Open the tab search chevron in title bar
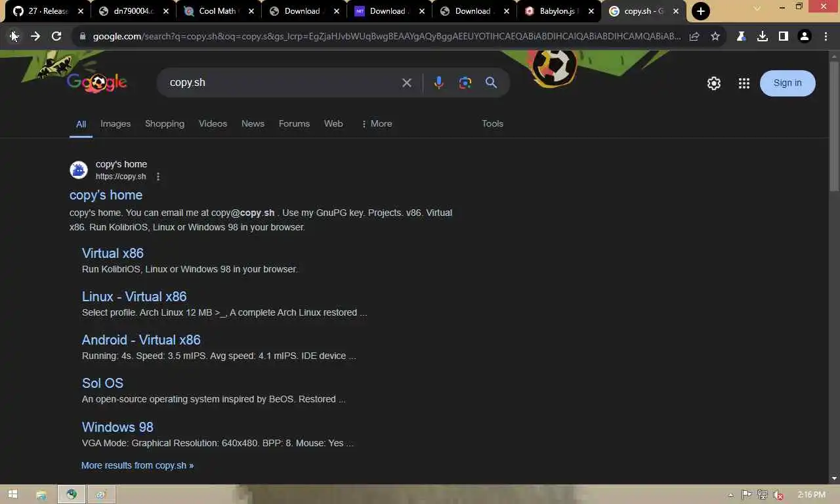This screenshot has height=504, width=840. (x=757, y=9)
